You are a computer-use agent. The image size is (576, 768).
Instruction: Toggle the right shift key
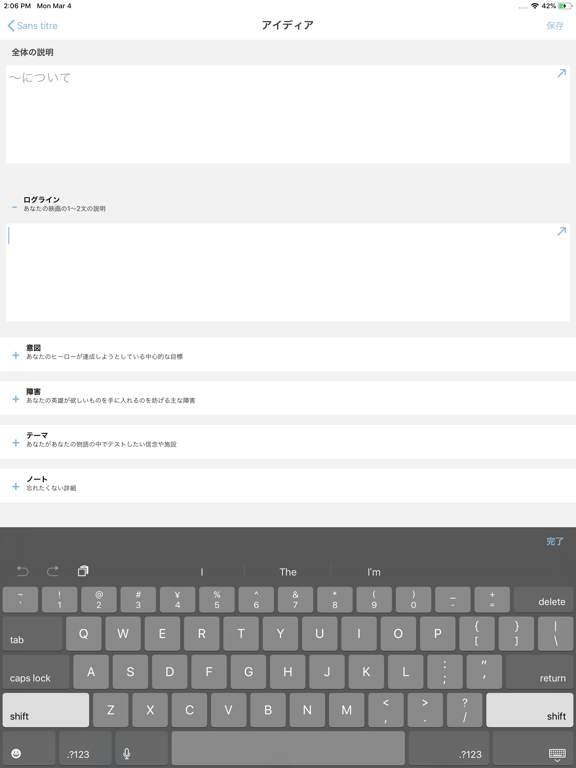coord(529,710)
